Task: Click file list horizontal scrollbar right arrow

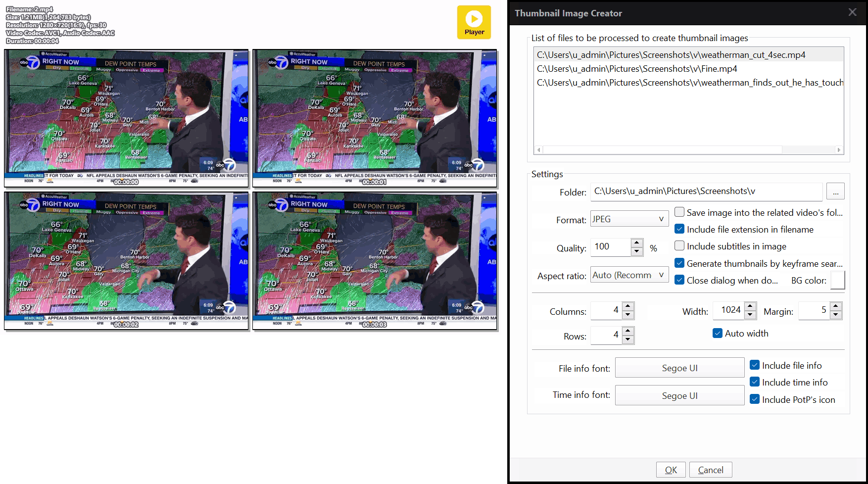Action: point(839,150)
